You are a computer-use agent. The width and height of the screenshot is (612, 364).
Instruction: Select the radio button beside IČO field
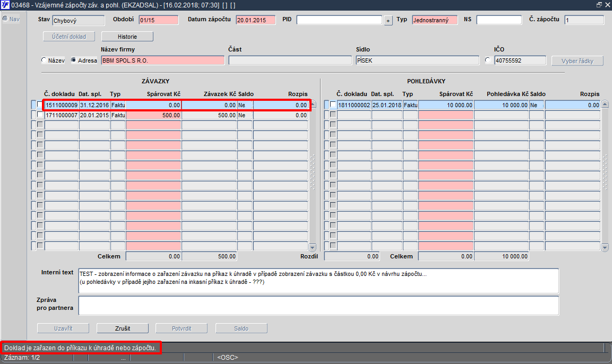[x=487, y=60]
